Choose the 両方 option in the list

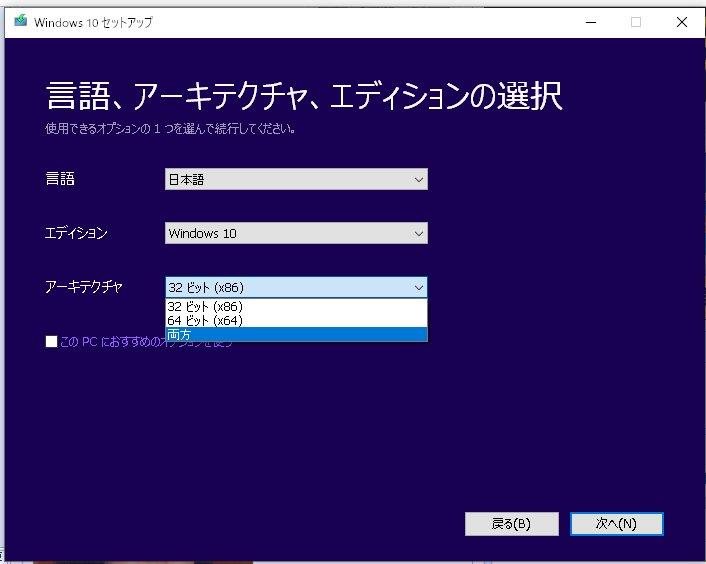coord(296,334)
